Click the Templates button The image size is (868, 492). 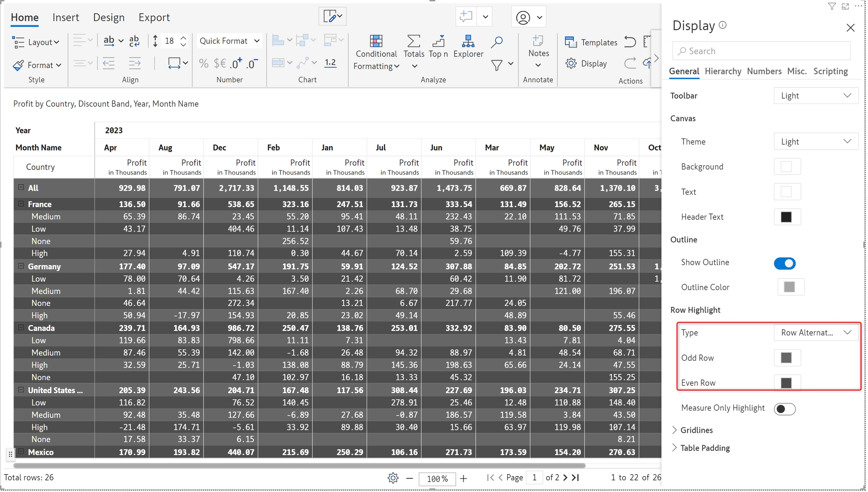[591, 42]
